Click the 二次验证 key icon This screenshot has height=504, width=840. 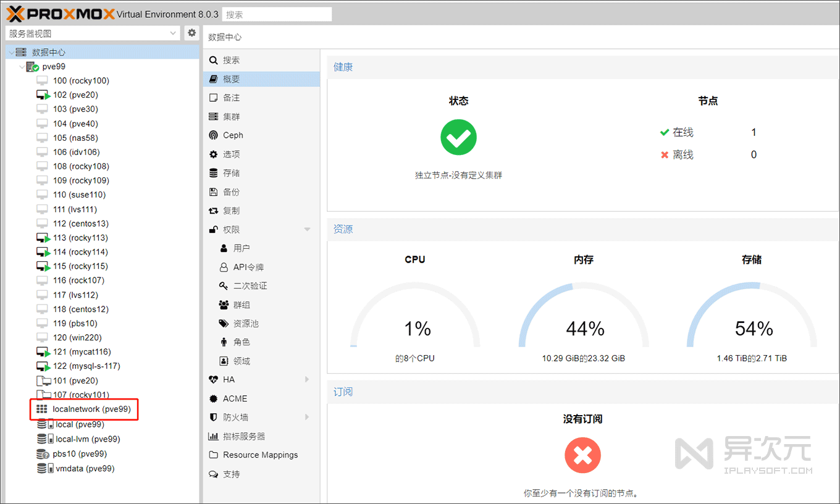(224, 286)
